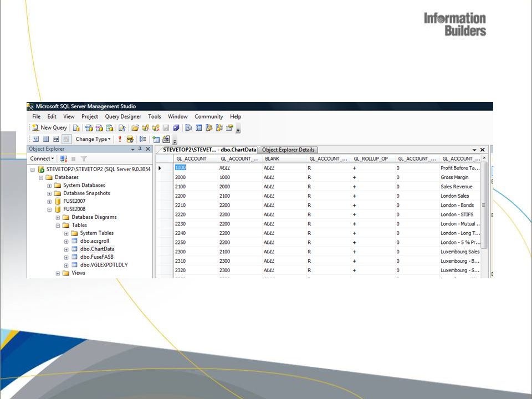
Task: Collapse the Databases folder
Action: (x=41, y=177)
